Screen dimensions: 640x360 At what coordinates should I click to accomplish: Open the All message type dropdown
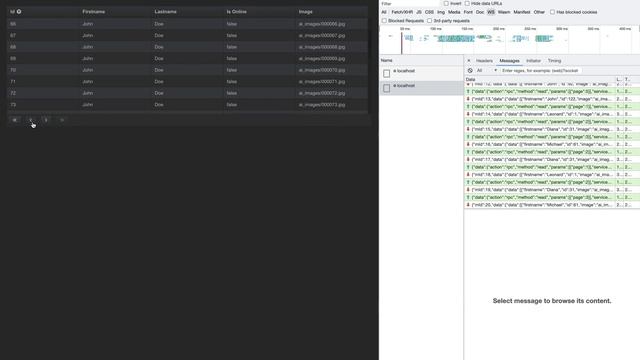click(x=487, y=71)
